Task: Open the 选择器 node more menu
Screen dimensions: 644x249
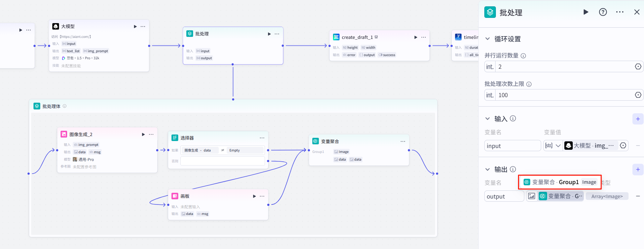Action: 262,138
